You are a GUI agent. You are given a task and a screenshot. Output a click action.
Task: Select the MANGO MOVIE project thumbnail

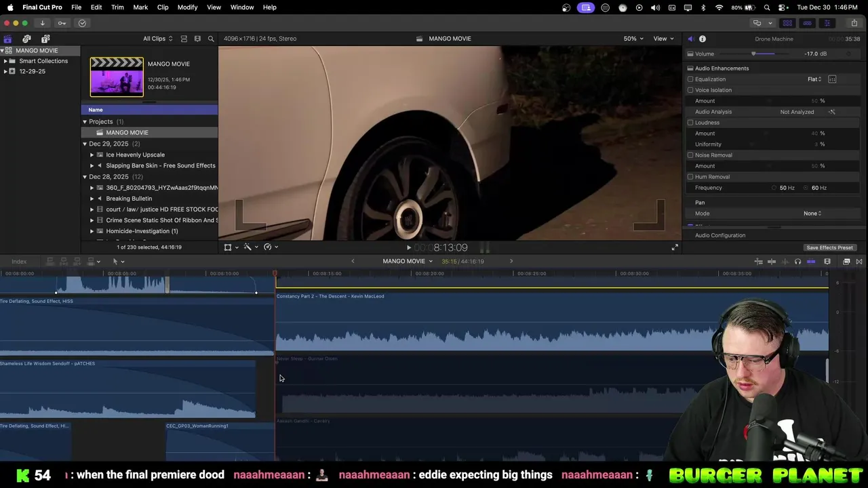[x=117, y=77]
